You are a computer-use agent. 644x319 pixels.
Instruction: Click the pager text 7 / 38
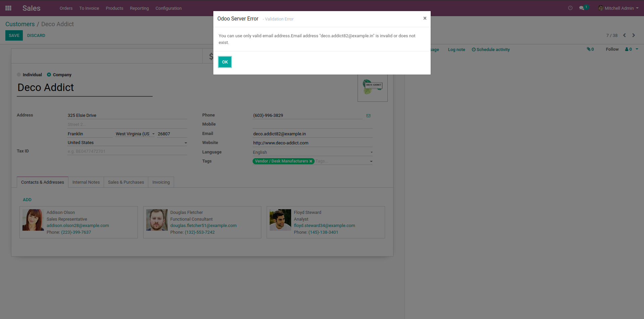click(x=612, y=35)
